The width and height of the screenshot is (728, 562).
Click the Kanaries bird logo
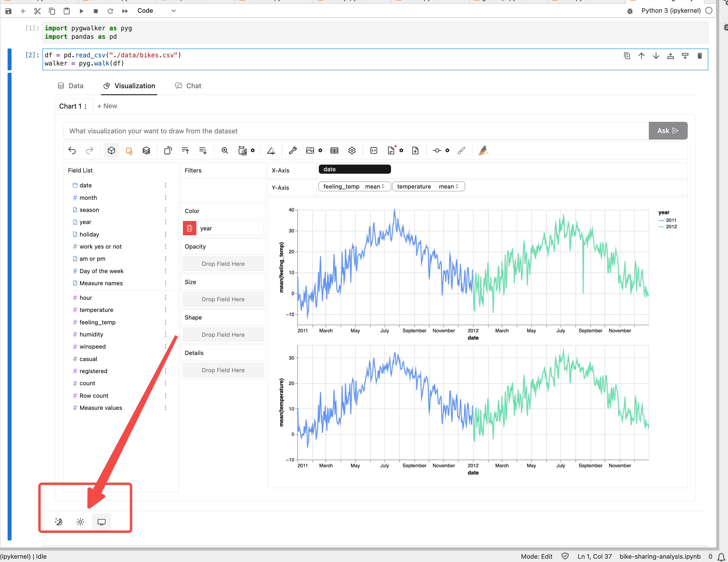point(483,151)
